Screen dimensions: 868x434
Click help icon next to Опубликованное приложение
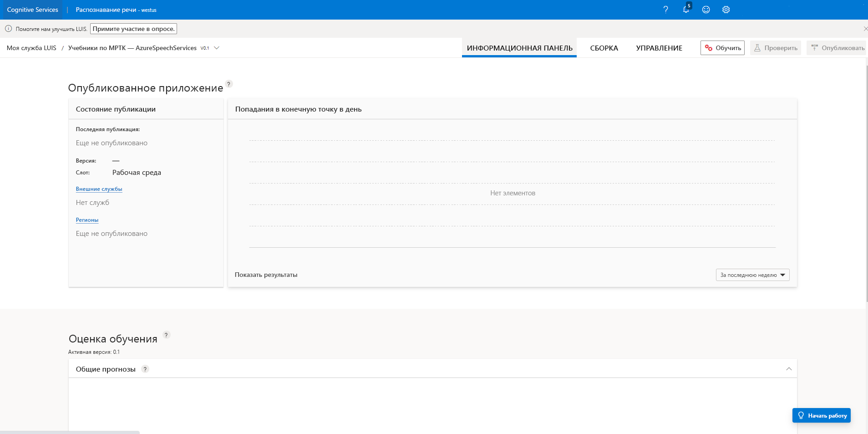tap(229, 84)
